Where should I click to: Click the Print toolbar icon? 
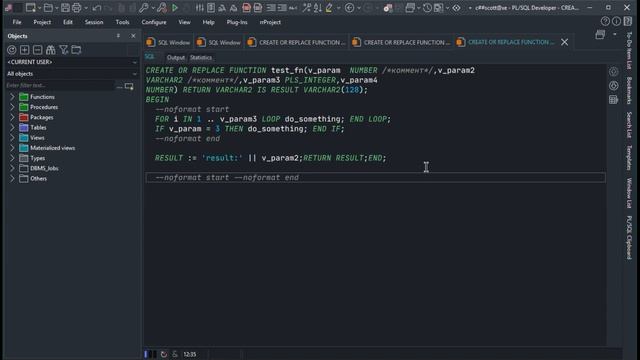coord(76,8)
